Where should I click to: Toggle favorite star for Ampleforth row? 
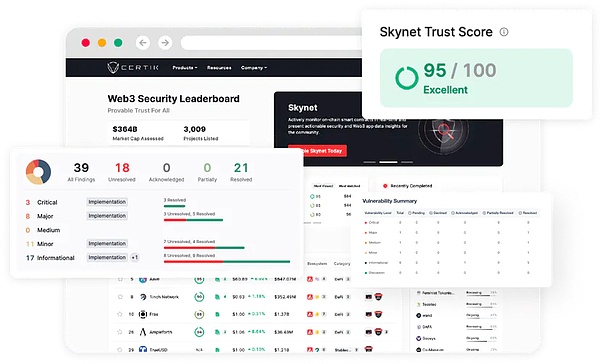click(120, 332)
